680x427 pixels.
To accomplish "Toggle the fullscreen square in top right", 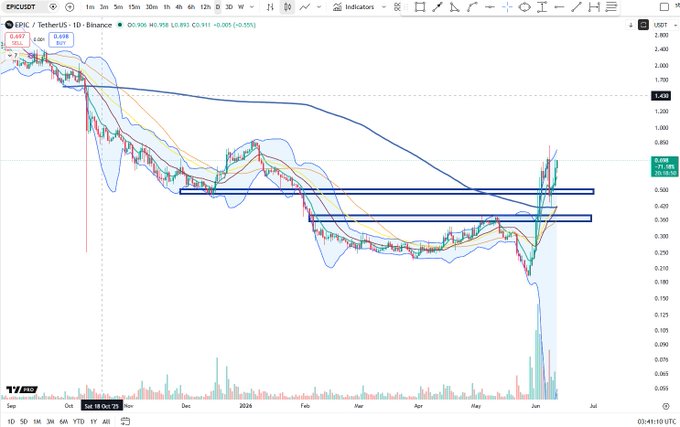I will click(x=664, y=7).
